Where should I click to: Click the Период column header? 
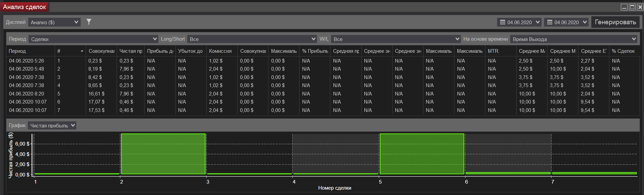pyautogui.click(x=31, y=51)
